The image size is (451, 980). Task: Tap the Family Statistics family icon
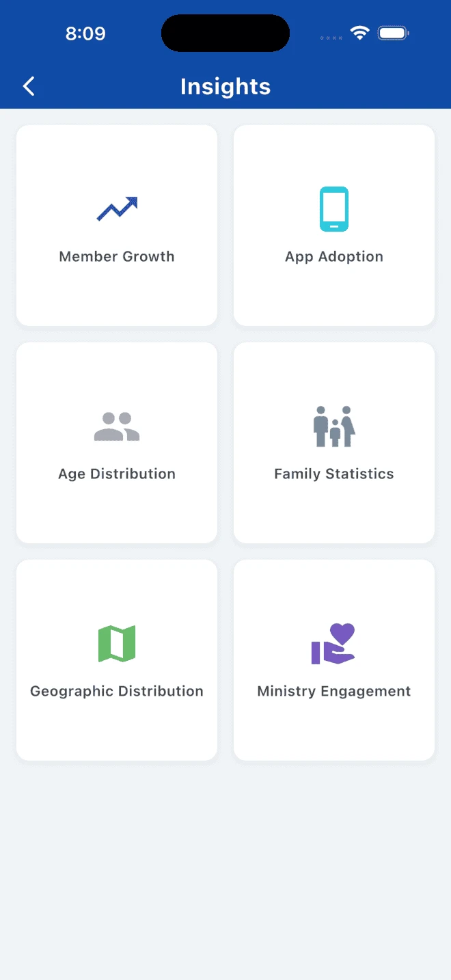(x=333, y=425)
